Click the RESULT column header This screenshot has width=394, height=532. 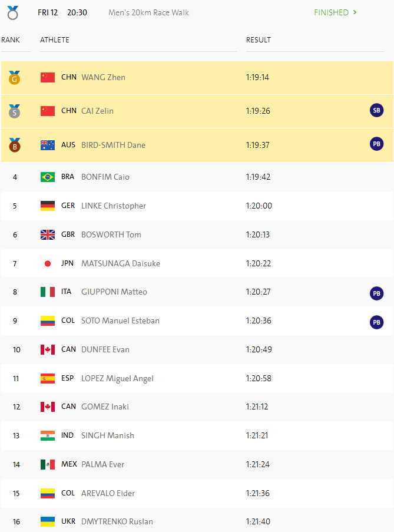[259, 40]
